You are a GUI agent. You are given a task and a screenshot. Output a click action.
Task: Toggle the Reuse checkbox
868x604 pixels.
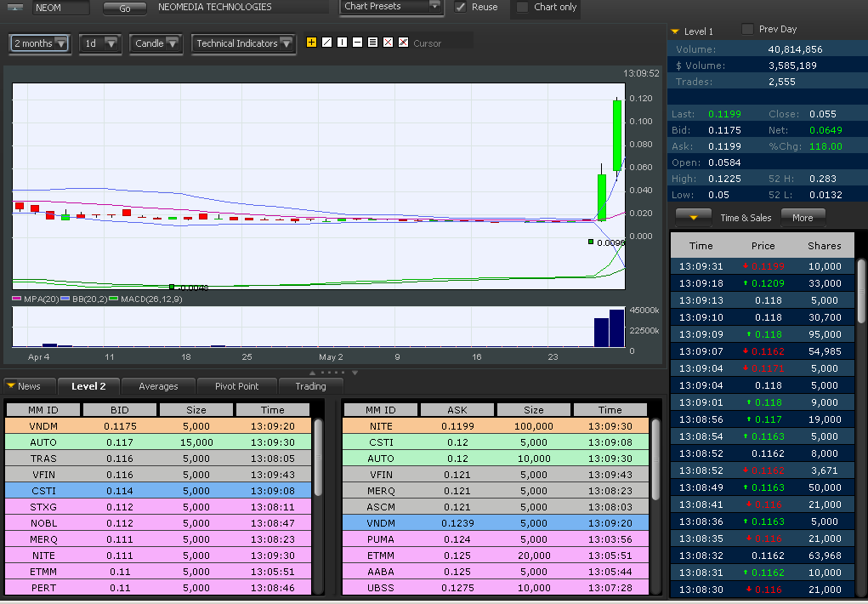click(x=461, y=7)
